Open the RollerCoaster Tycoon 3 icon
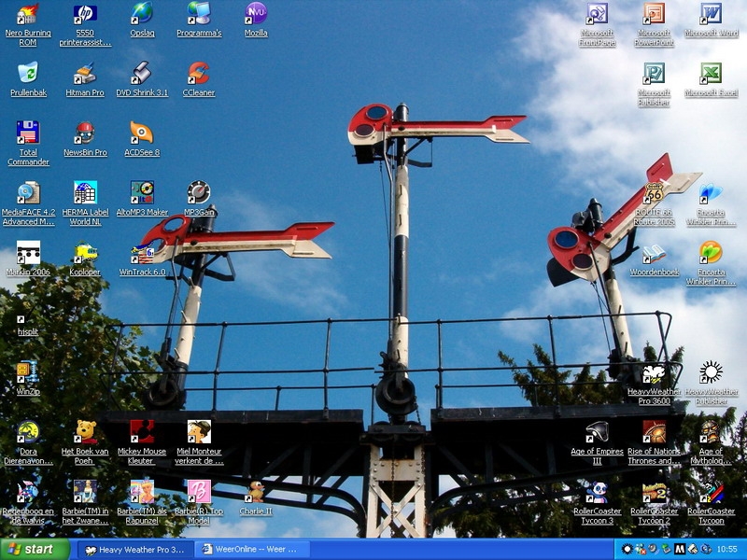Image resolution: width=747 pixels, height=560 pixels. tap(598, 492)
